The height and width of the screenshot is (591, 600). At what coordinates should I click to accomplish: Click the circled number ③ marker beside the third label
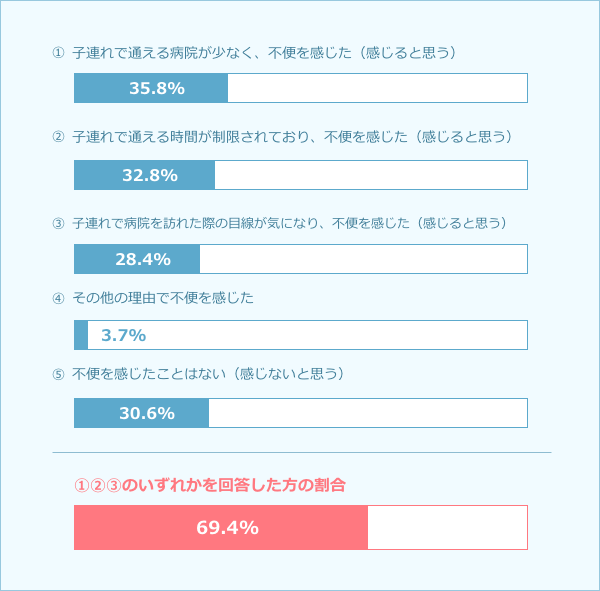pos(58,223)
